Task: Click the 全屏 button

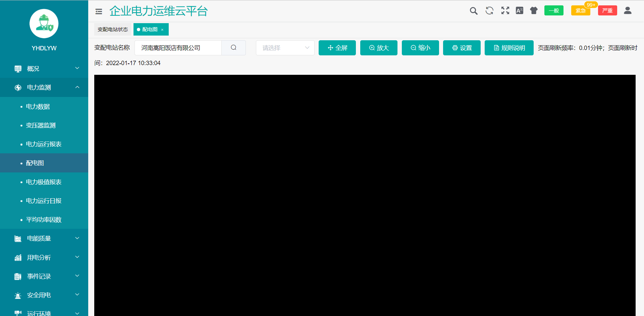Action: [x=337, y=48]
